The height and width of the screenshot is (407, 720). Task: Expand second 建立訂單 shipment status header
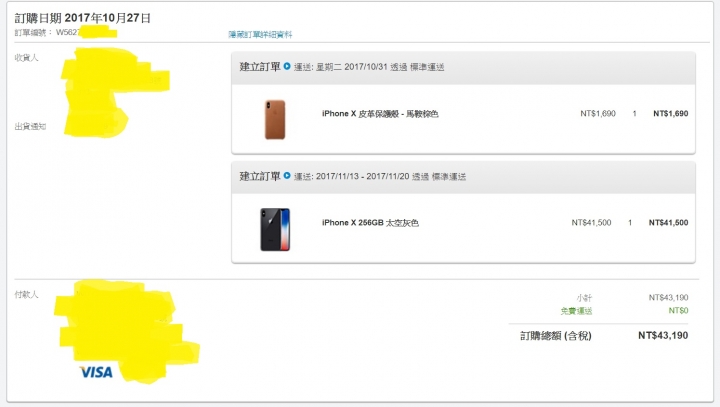tap(463, 177)
